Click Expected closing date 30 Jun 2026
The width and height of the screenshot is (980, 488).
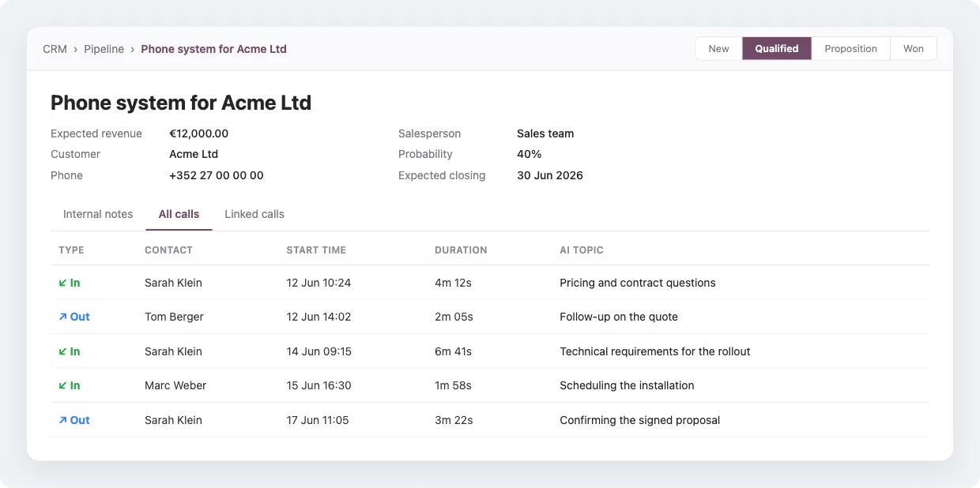(x=550, y=175)
